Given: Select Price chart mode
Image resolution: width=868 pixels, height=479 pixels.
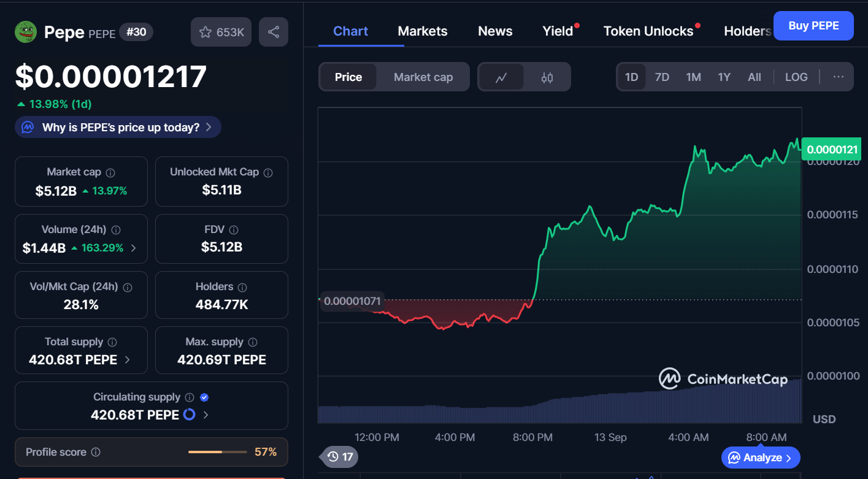Looking at the screenshot, I should [x=348, y=77].
